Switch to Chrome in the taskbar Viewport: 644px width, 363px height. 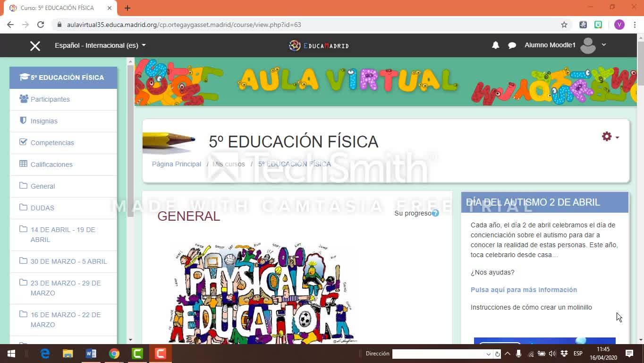click(x=114, y=354)
